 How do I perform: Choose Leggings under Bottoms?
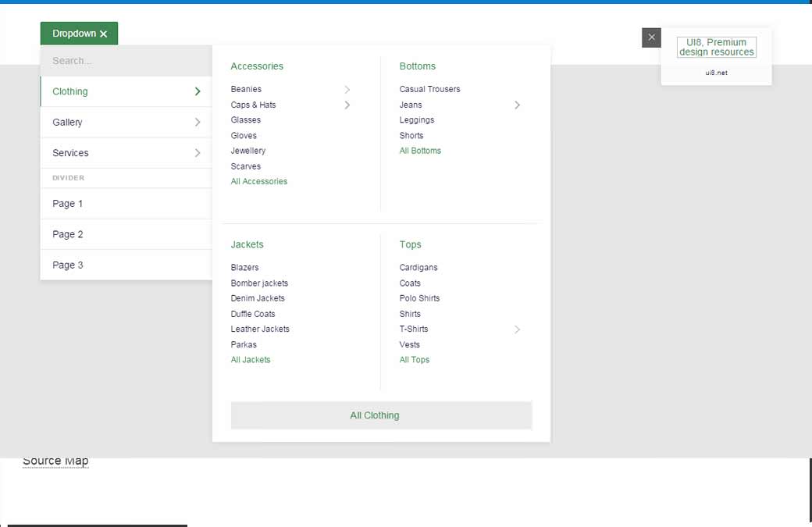click(x=416, y=119)
